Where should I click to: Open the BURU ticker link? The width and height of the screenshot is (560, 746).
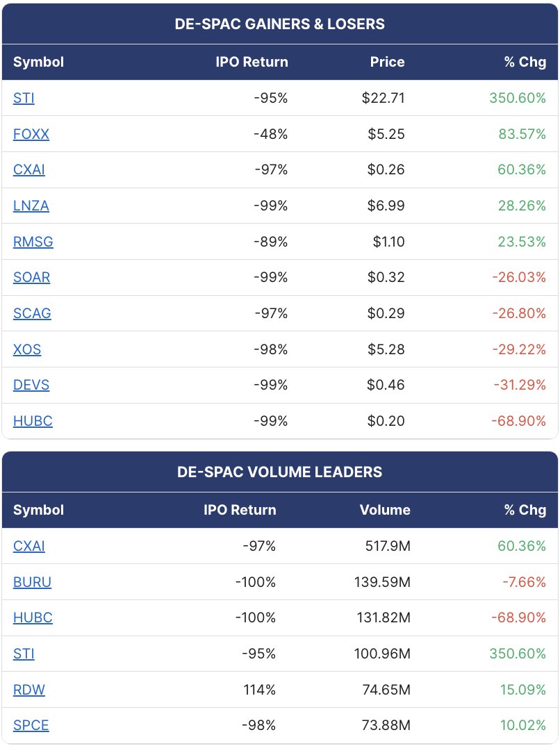(x=32, y=582)
